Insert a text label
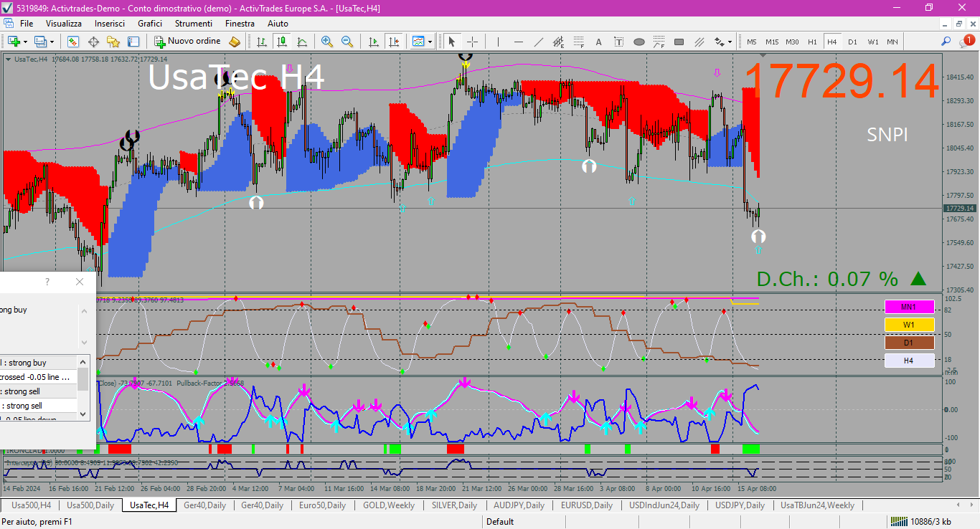Screen dimensions: 980x529 coord(618,42)
